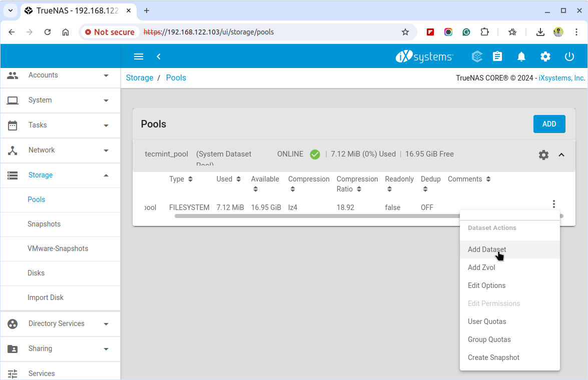This screenshot has width=588, height=380.
Task: Open the iXsystems, Inc. link
Action: 562,78
